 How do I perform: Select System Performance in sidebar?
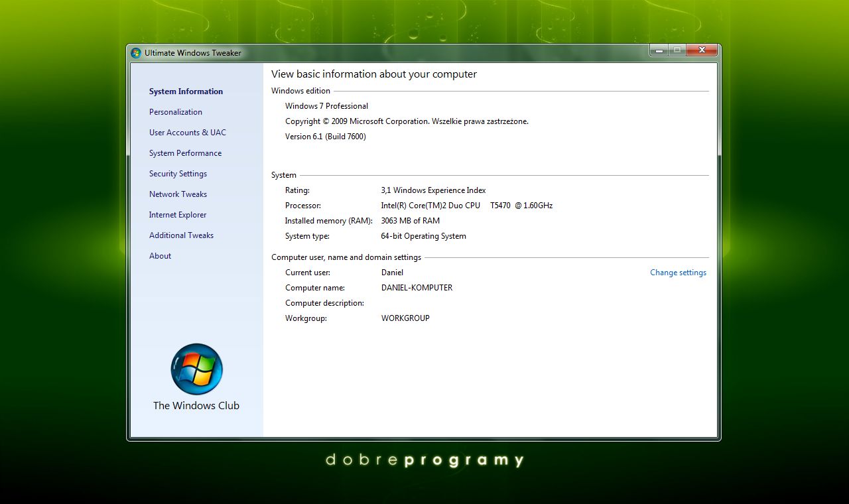point(185,153)
